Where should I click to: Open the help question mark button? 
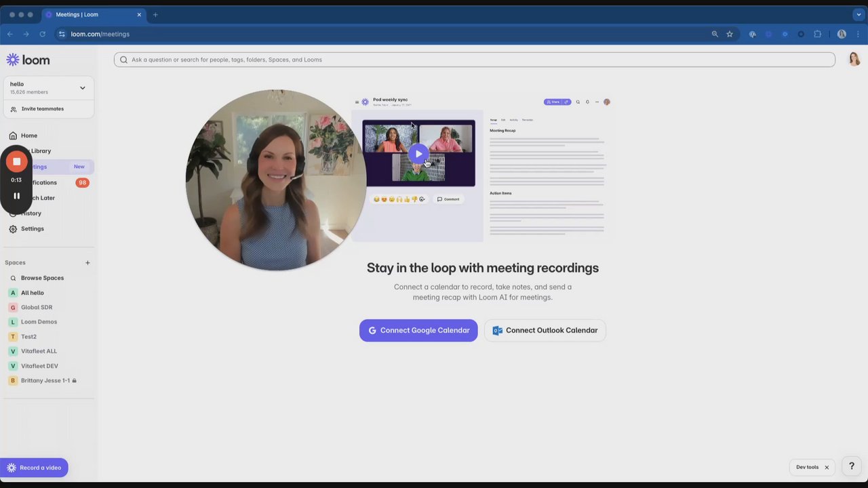(x=852, y=466)
